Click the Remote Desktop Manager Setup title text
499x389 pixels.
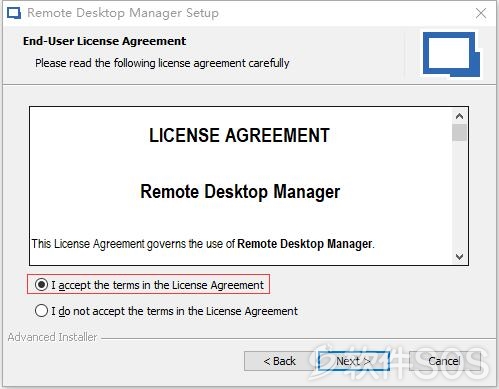(x=123, y=13)
